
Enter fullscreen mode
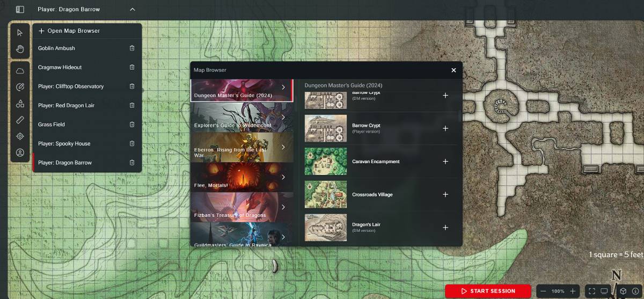coord(591,291)
